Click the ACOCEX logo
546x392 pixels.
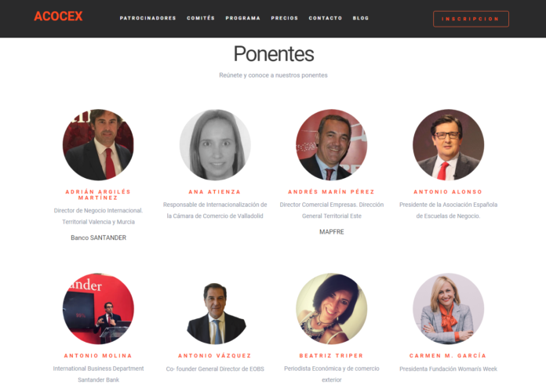[x=58, y=16]
